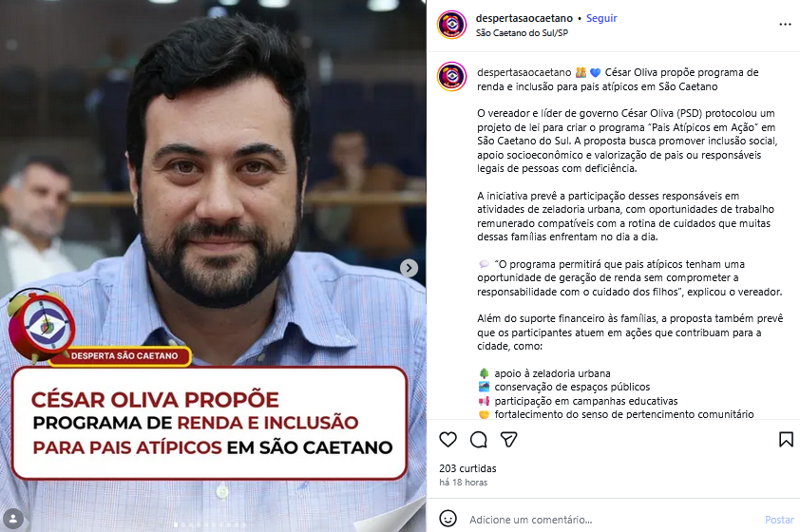Click the César Oliva post image

pyautogui.click(x=213, y=266)
